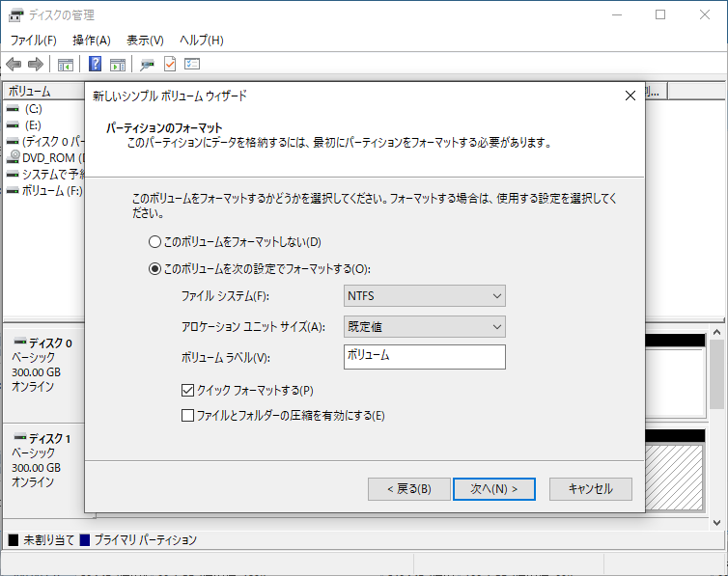Open the ファイル(F) menu
Image resolution: width=728 pixels, height=576 pixels.
pos(34,41)
